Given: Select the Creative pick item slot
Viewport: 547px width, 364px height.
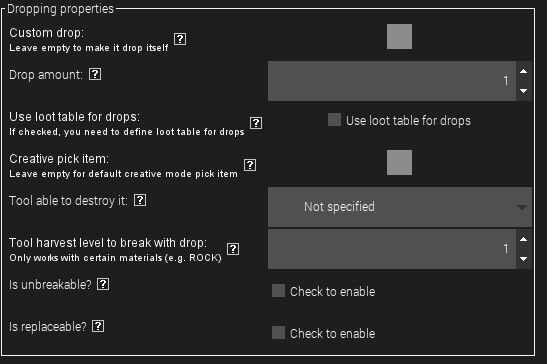Looking at the screenshot, I should (x=399, y=163).
